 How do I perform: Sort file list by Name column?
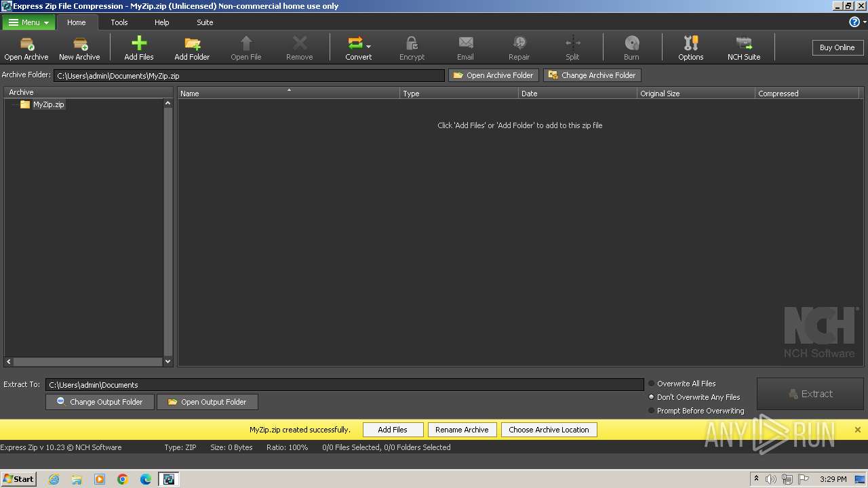(x=289, y=94)
